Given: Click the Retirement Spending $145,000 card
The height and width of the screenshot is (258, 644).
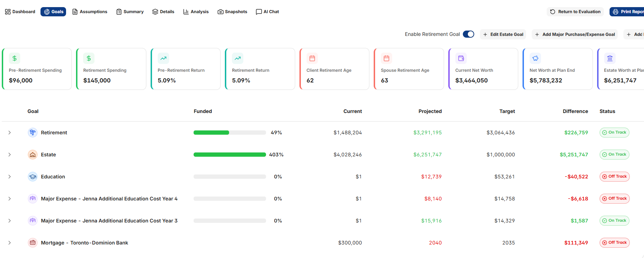Looking at the screenshot, I should click(x=111, y=69).
